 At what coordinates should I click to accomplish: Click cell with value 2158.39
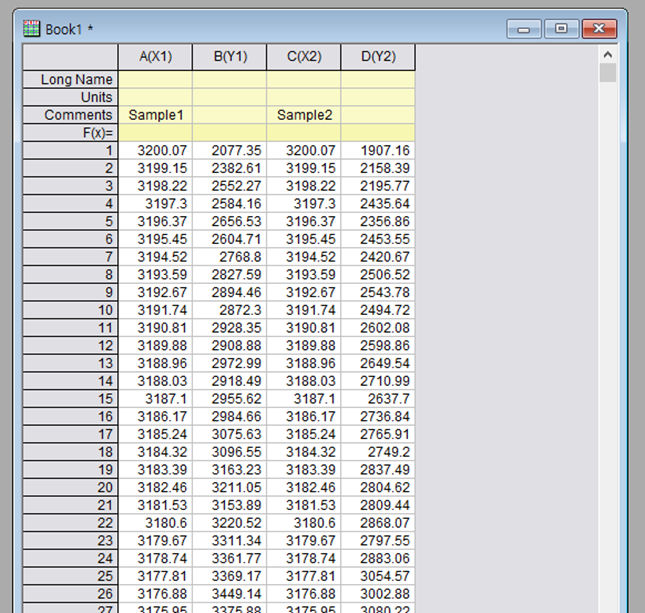point(378,168)
